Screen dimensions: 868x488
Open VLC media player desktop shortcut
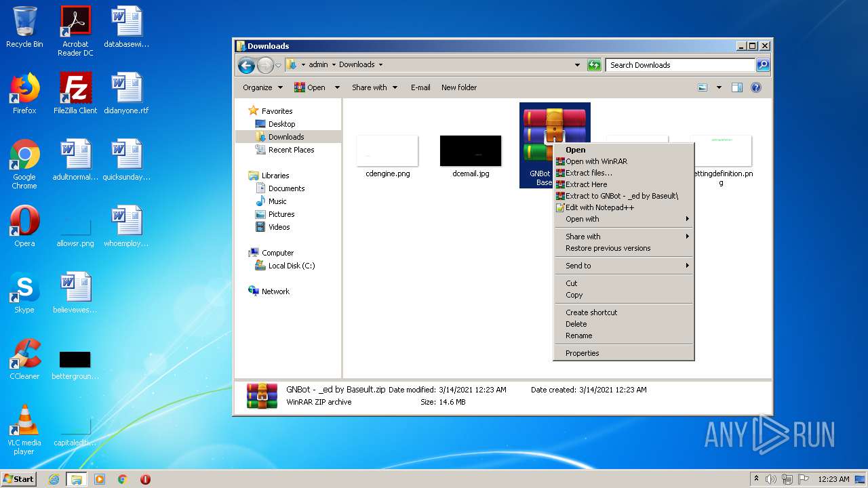(x=24, y=430)
